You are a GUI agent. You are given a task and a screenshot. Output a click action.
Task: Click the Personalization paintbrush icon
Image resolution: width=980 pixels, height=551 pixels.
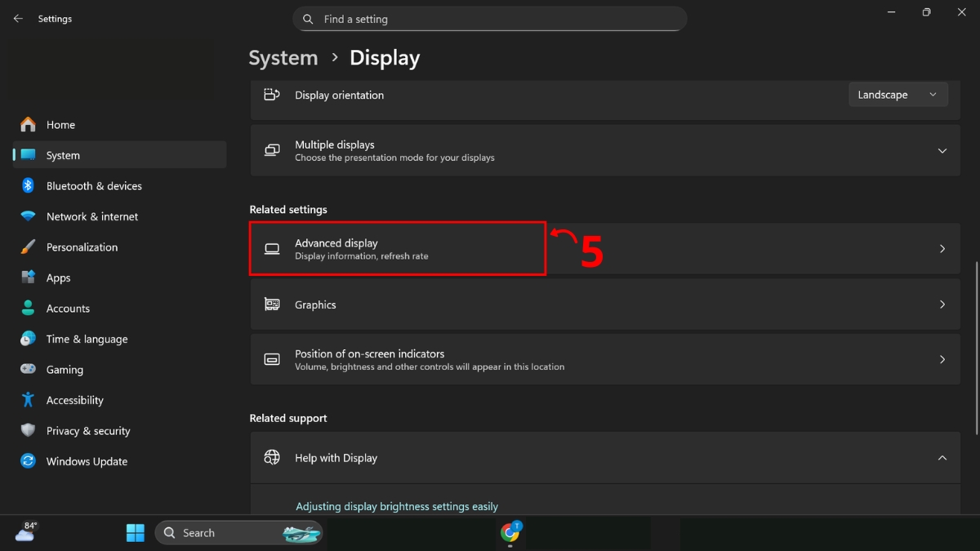click(x=29, y=247)
